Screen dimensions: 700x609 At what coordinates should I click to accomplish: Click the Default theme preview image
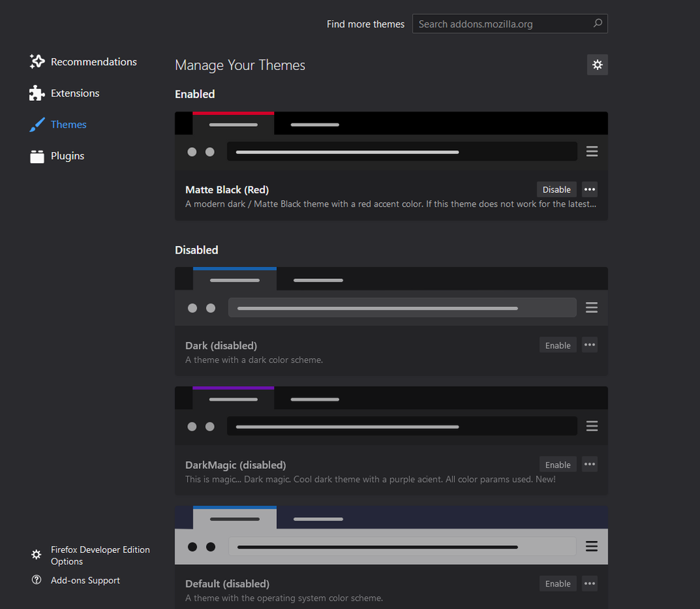391,535
